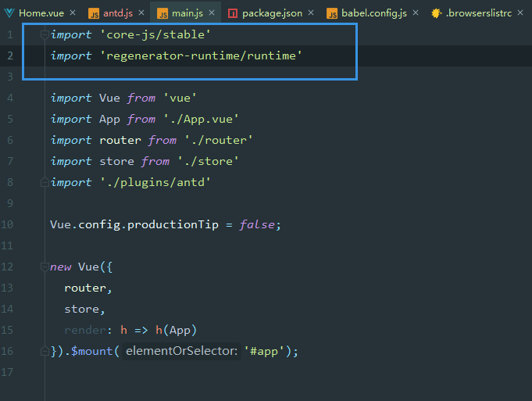The height and width of the screenshot is (401, 532).
Task: Click the h(App) call
Action: coord(176,330)
